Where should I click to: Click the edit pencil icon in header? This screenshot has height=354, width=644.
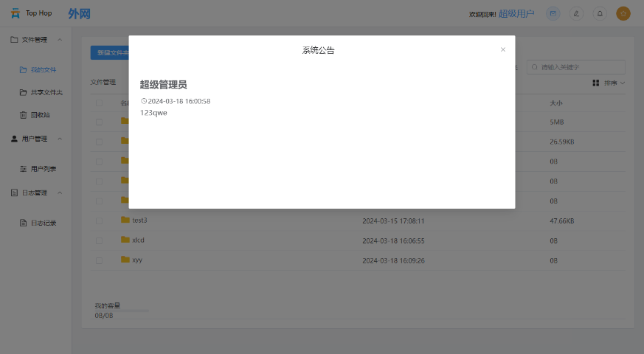(x=576, y=13)
